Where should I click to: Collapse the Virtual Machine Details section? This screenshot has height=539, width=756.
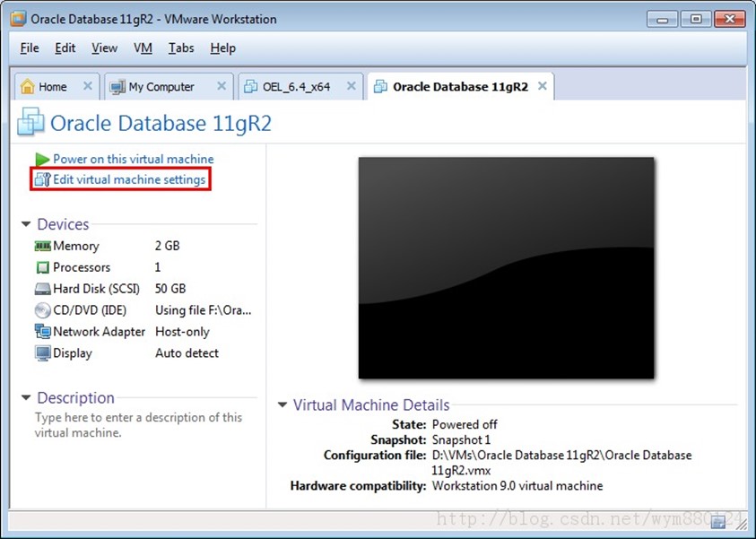[282, 405]
